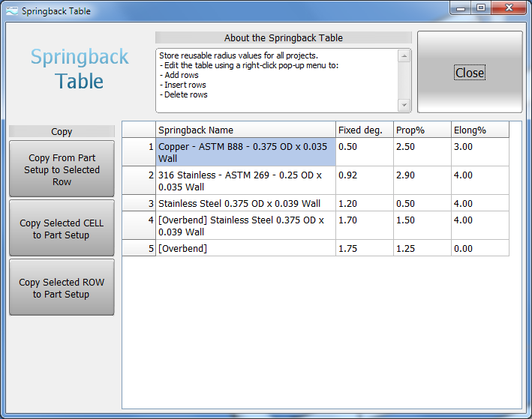Select the Copper - ASTM B88 name cell
Screen dimensions: 532x419
(x=245, y=152)
